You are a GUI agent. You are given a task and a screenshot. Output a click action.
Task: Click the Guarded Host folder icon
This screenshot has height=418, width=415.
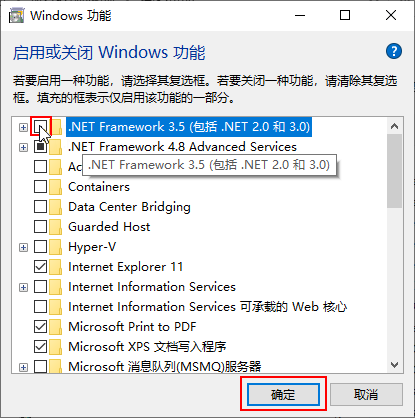click(55, 227)
